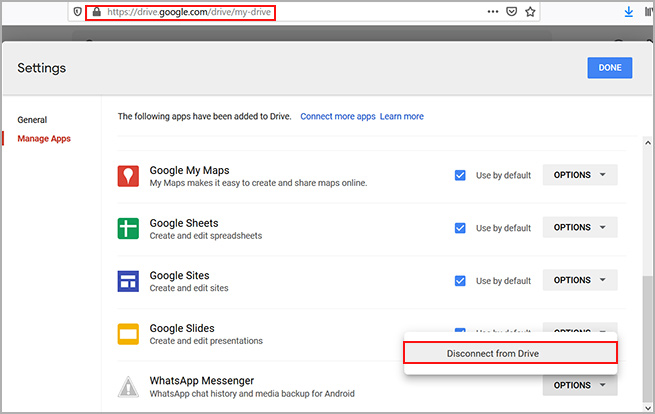Expand Options dropdown for Google Sheets
This screenshot has width=655, height=414.
pos(579,228)
